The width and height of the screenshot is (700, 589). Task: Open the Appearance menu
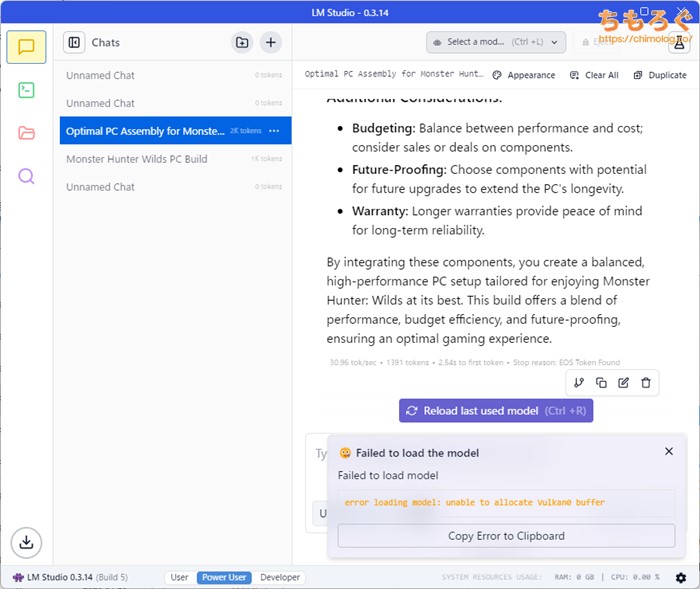click(x=524, y=75)
